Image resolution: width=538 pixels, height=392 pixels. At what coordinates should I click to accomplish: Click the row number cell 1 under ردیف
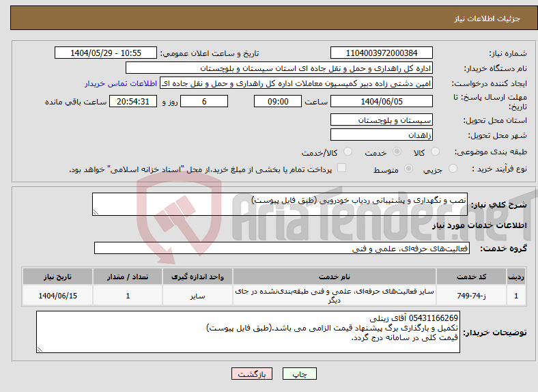point(516,296)
